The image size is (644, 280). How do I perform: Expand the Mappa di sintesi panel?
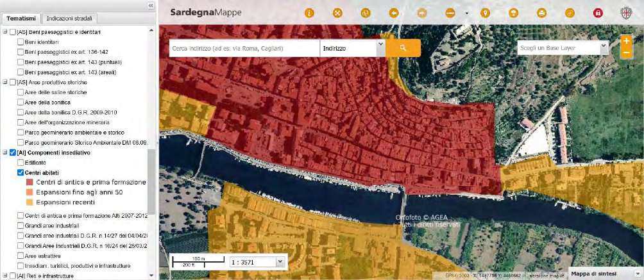[628, 274]
